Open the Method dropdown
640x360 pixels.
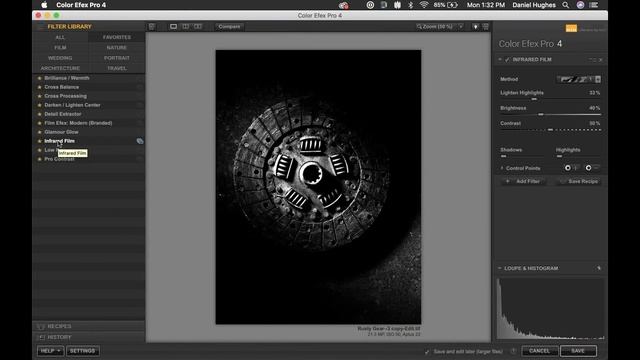(579, 79)
